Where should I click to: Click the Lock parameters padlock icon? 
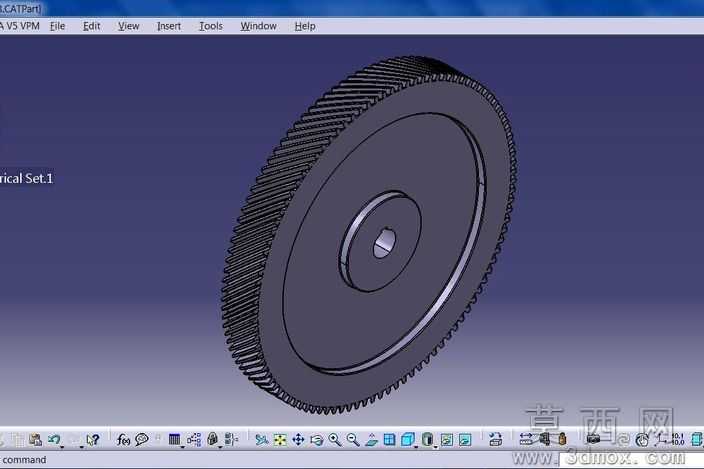coord(212,439)
